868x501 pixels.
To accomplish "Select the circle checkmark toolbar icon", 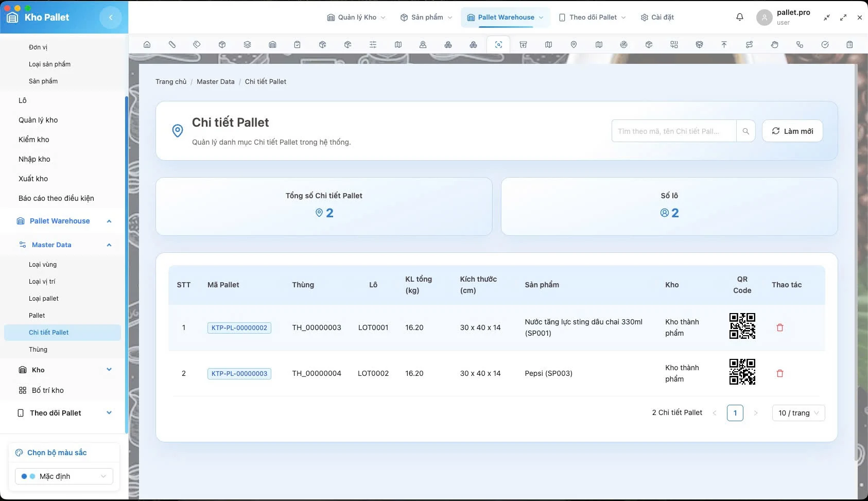I will click(825, 45).
